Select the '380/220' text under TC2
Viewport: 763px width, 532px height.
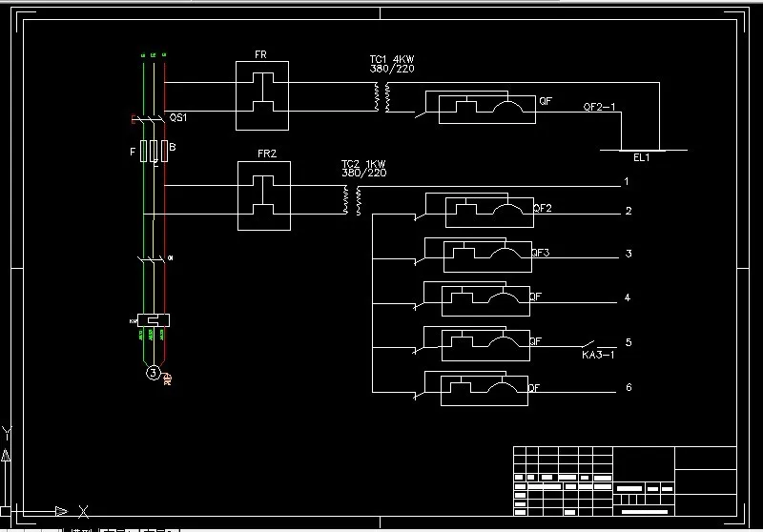[364, 173]
